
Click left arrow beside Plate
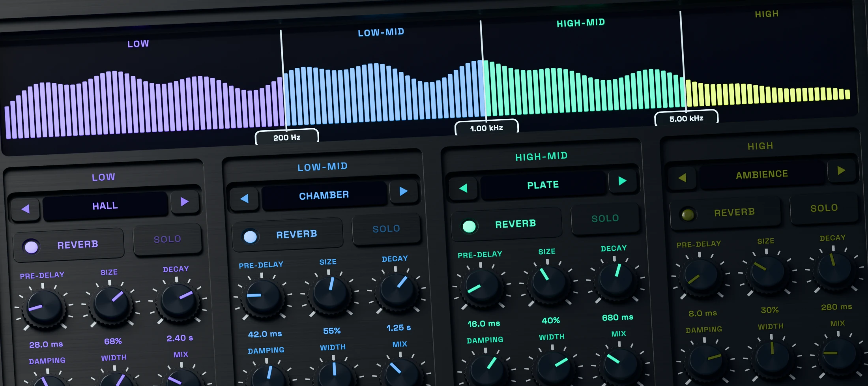click(x=464, y=188)
